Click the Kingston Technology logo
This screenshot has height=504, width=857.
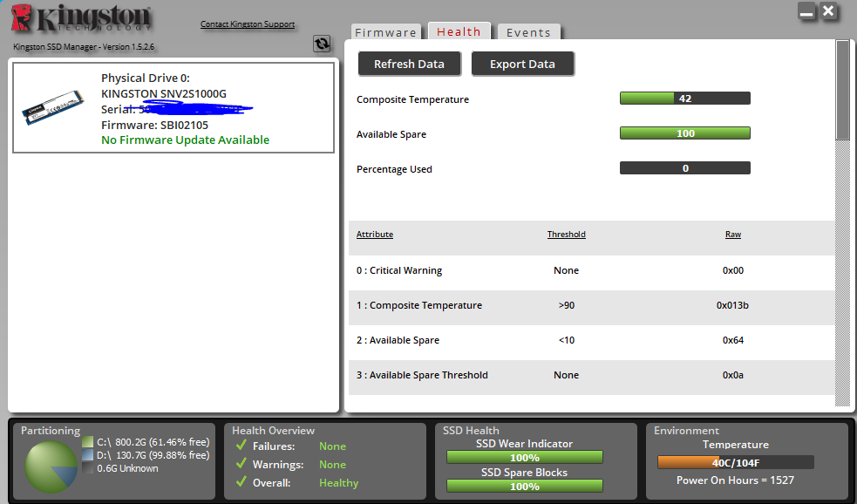81,18
